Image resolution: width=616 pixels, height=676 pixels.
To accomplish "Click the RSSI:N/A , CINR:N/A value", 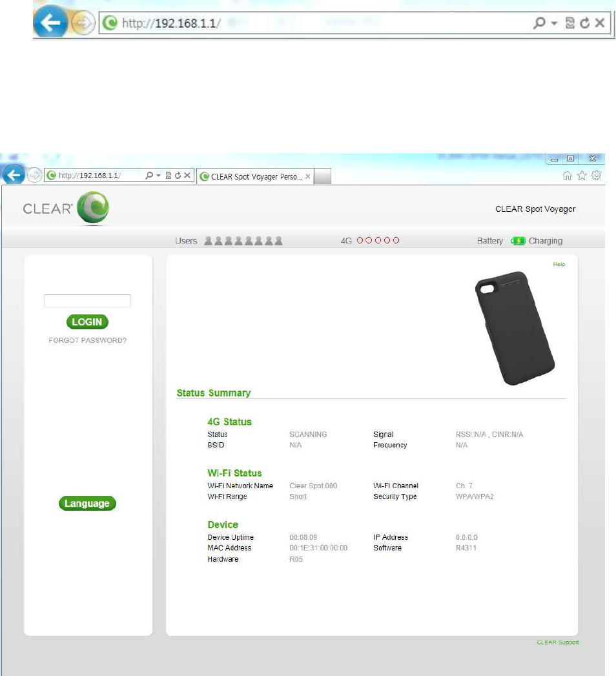I will 489,434.
